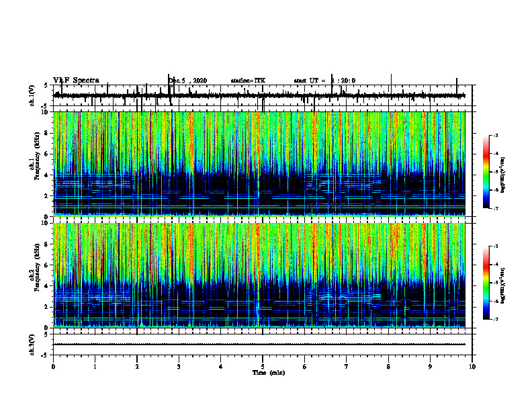532x411 pixels.
Task: Select the date label "Dec. 5, 2020"
Action: pos(187,81)
